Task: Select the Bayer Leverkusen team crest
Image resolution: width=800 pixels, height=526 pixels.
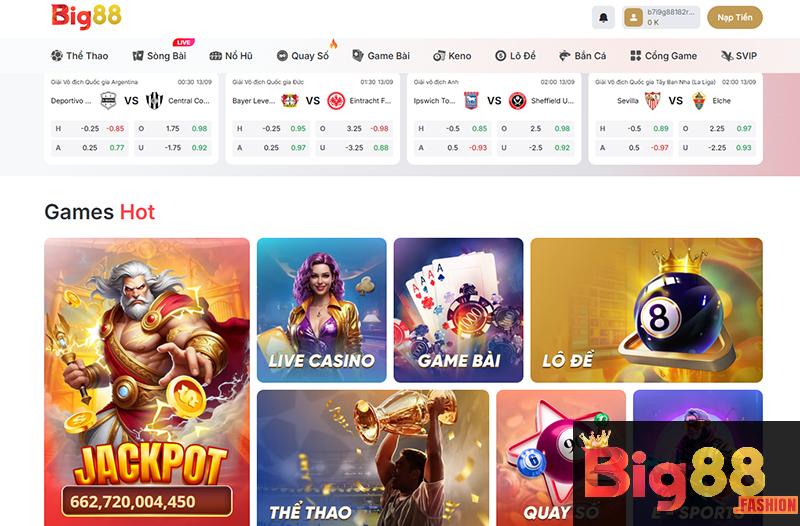Action: click(x=289, y=101)
